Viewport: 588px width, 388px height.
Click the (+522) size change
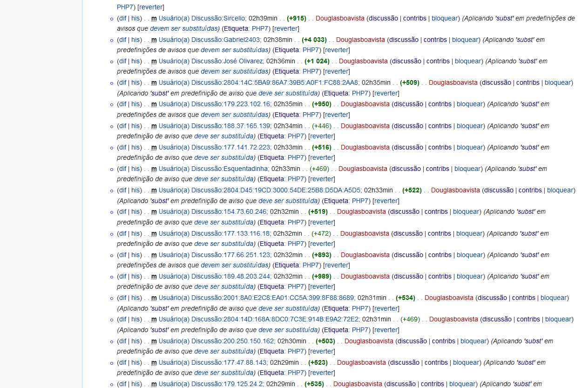click(x=412, y=190)
